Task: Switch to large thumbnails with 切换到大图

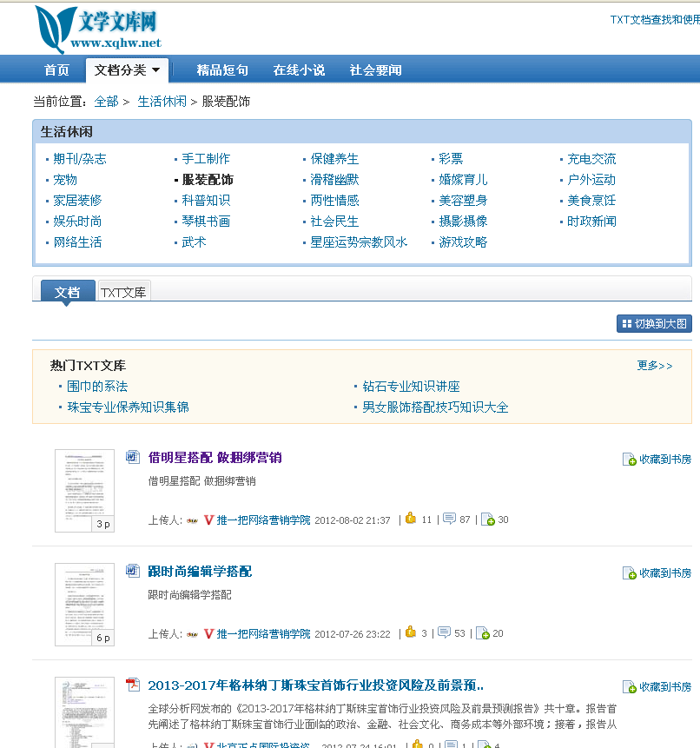Action: (x=654, y=324)
